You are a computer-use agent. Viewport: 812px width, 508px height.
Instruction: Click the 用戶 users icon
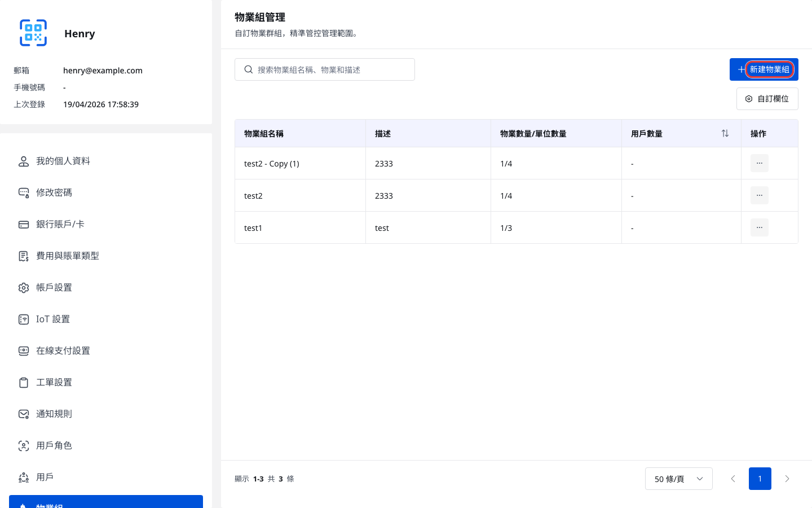coord(24,478)
